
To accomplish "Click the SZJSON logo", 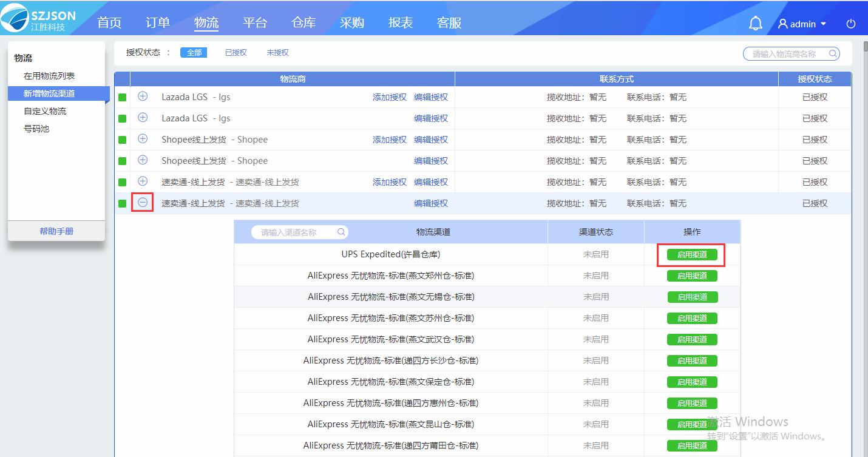I will click(39, 18).
